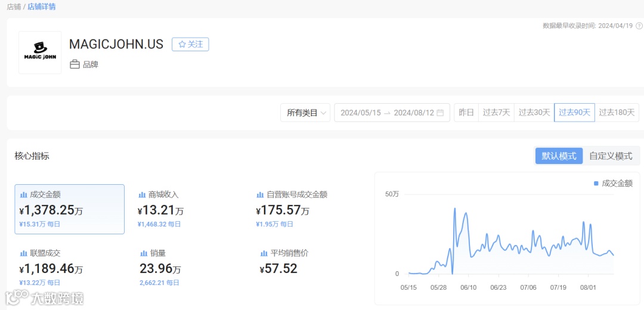Image resolution: width=644 pixels, height=310 pixels.
Task: Switch to 自定义模式
Action: [x=611, y=156]
